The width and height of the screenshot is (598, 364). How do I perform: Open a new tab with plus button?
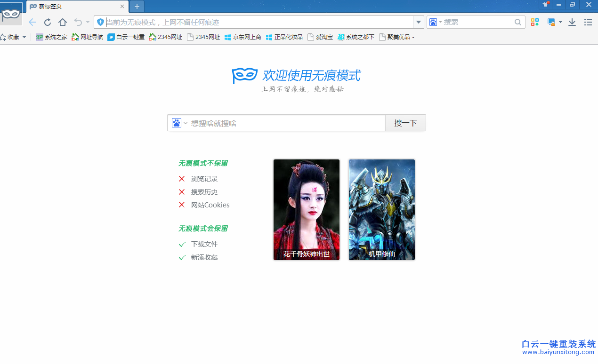137,7
